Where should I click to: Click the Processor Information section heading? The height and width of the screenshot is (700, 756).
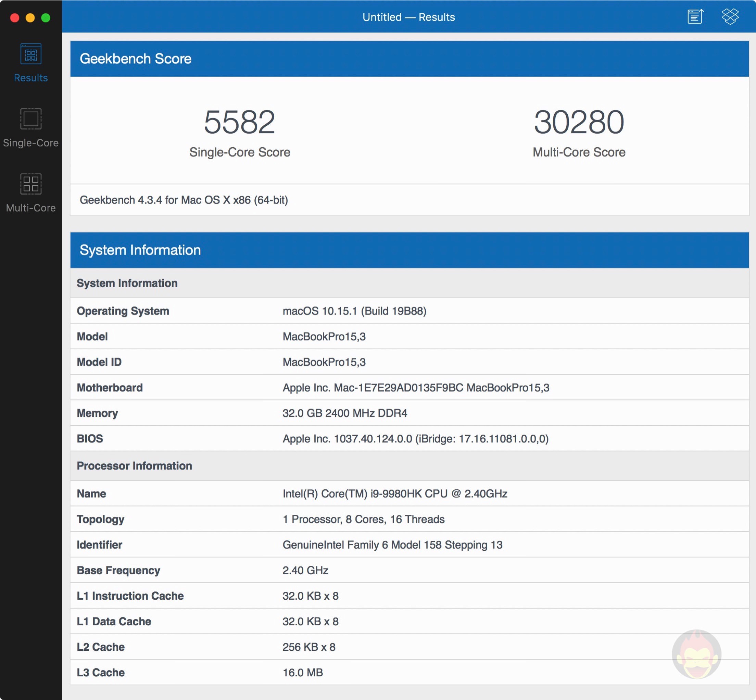(x=134, y=465)
